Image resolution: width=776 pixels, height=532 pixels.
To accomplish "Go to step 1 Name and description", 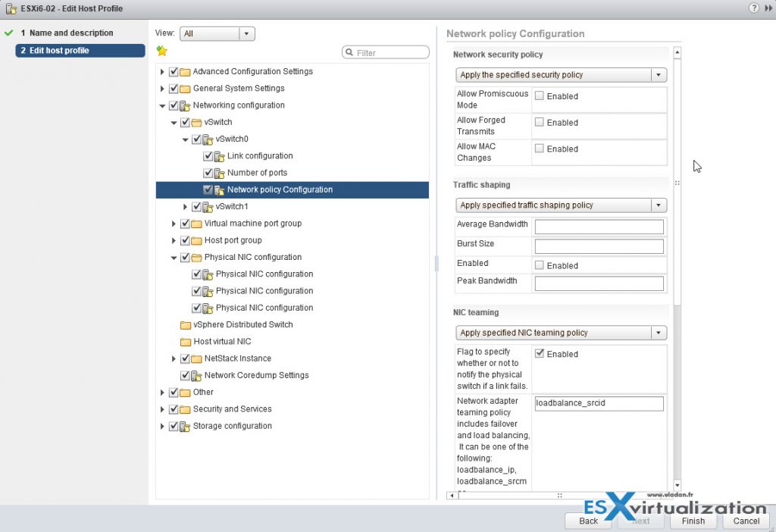I will (71, 33).
